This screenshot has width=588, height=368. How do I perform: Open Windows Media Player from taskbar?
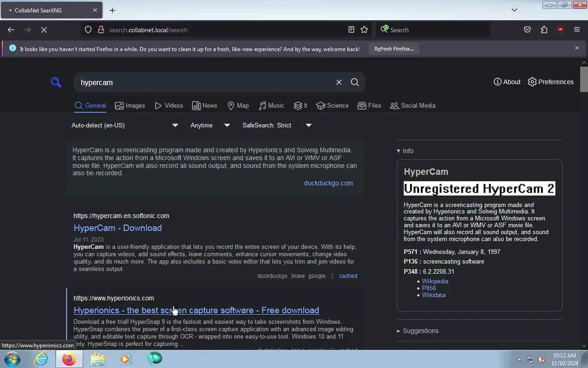(125, 358)
